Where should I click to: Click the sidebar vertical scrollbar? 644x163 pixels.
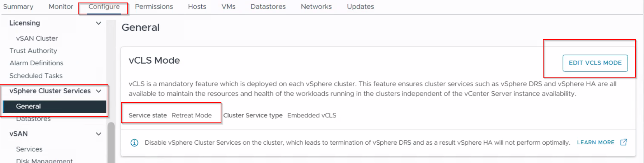coord(111,143)
